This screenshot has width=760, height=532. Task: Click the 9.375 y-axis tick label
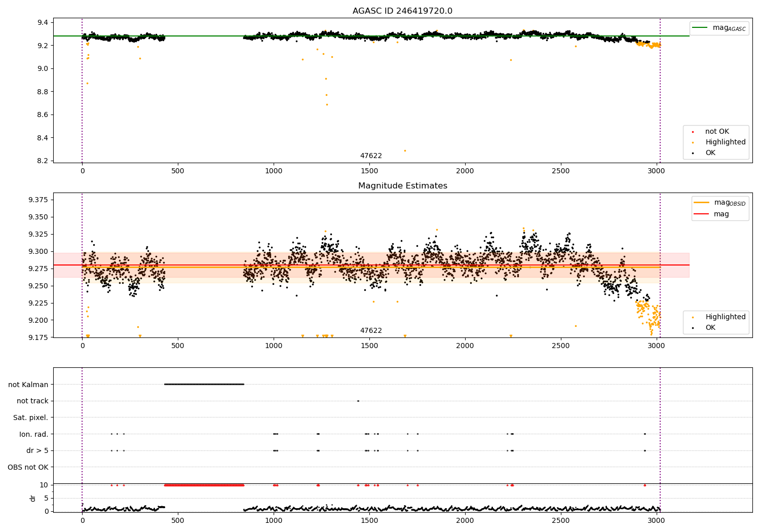point(39,200)
